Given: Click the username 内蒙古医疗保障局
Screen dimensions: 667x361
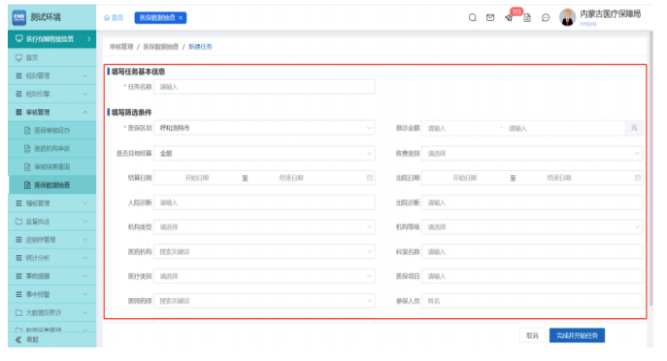Looking at the screenshot, I should click(610, 14).
